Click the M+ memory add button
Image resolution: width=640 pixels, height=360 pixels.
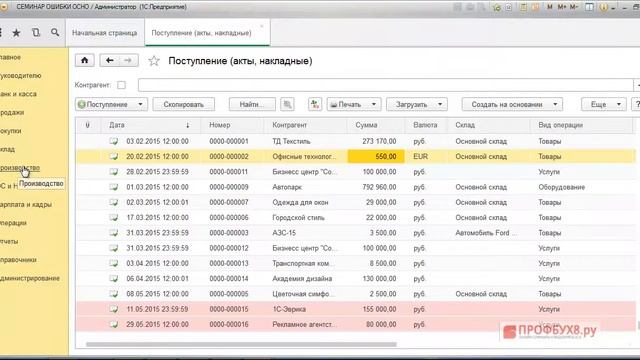pos(562,7)
